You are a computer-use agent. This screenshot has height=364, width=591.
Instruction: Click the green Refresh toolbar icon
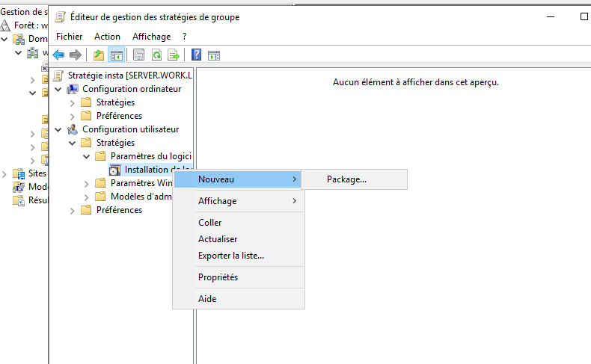click(x=156, y=55)
